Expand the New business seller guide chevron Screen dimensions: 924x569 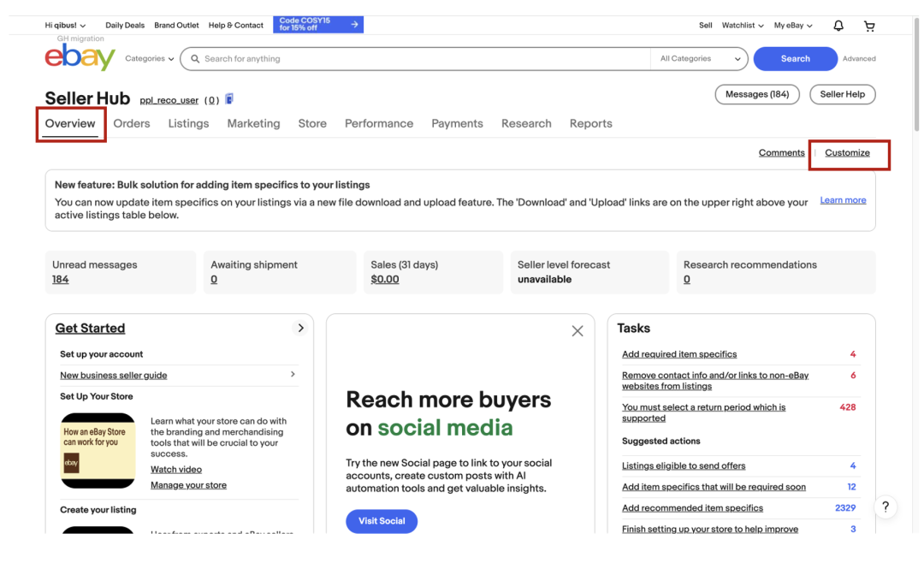293,375
